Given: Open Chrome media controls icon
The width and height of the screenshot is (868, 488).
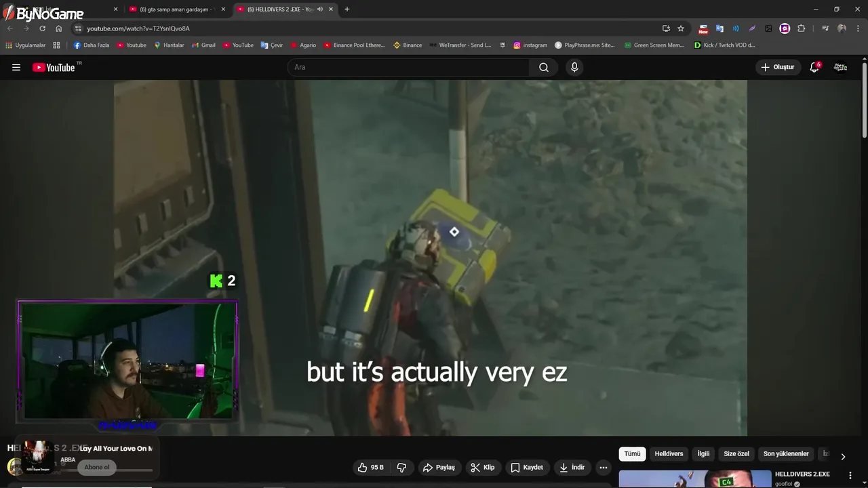Looking at the screenshot, I should click(825, 28).
